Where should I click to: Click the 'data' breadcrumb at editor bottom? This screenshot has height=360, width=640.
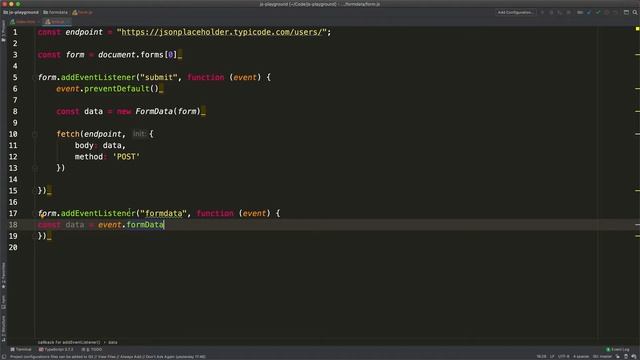point(113,342)
